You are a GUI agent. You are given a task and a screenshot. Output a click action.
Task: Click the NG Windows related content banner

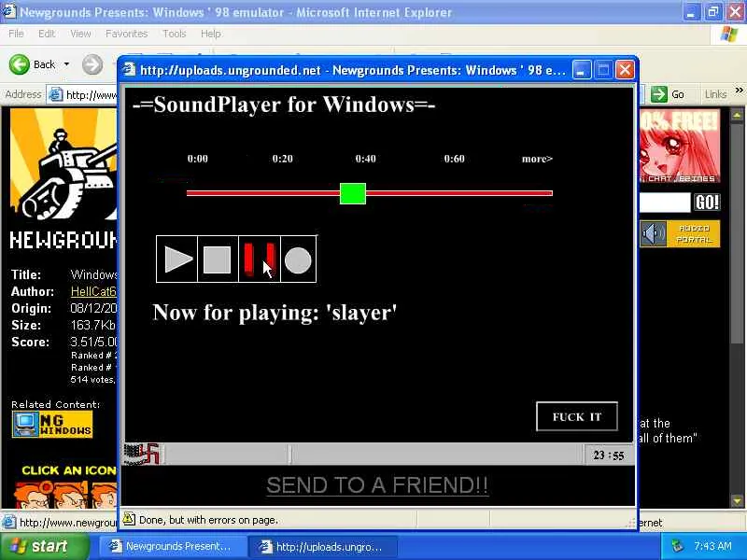tap(52, 424)
